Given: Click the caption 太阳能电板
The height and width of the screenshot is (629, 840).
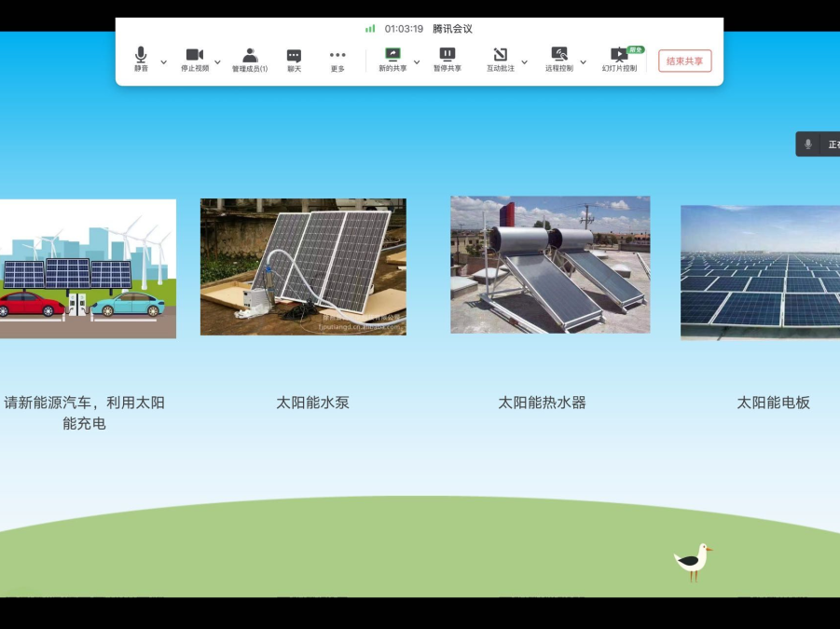Looking at the screenshot, I should point(773,403).
